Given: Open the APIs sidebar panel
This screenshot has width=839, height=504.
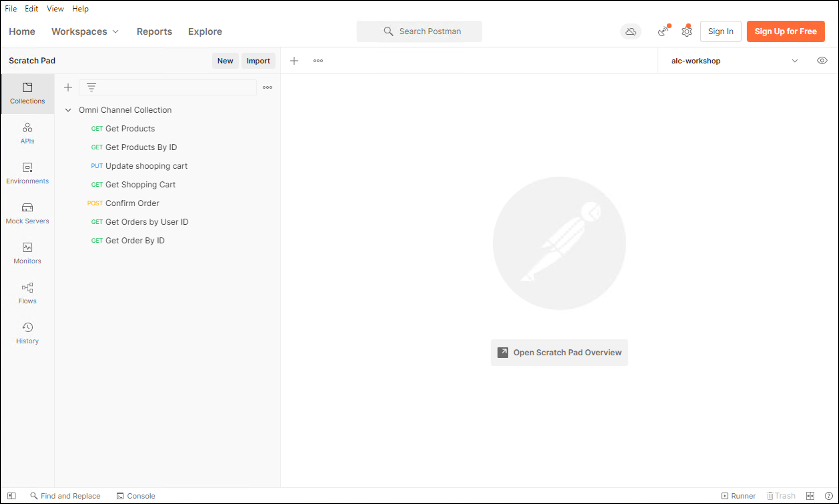Looking at the screenshot, I should [27, 133].
